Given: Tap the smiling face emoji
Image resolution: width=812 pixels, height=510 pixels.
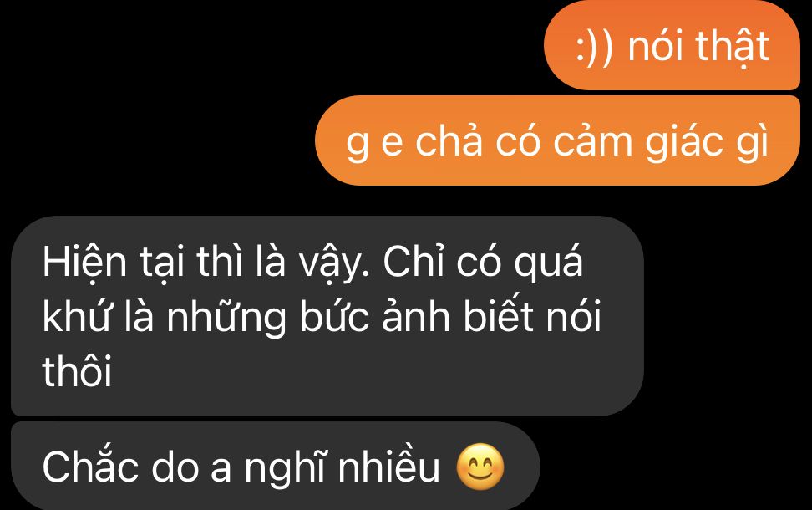Looking at the screenshot, I should coord(480,467).
